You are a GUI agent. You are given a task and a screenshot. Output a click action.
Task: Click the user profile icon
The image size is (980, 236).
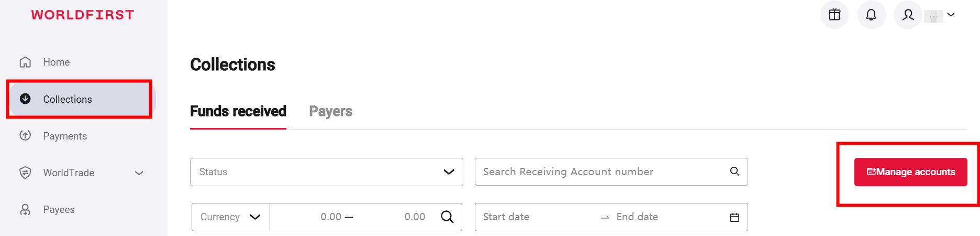tap(908, 15)
